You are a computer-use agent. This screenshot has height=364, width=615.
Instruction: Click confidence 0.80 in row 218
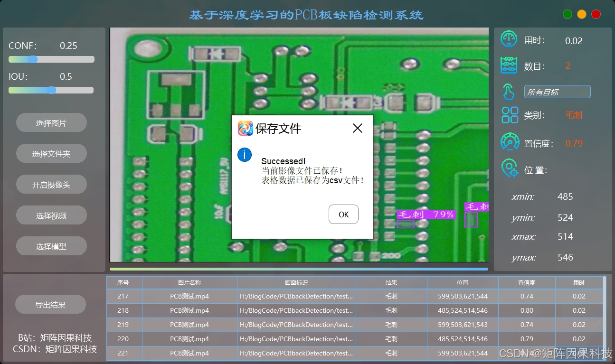coord(527,310)
